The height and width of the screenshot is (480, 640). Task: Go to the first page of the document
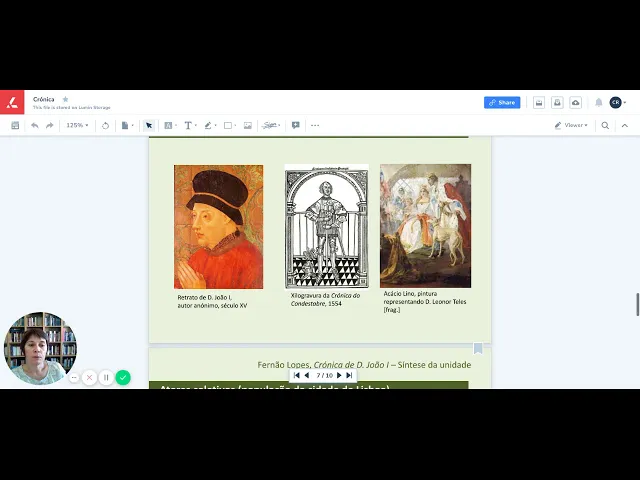point(297,375)
